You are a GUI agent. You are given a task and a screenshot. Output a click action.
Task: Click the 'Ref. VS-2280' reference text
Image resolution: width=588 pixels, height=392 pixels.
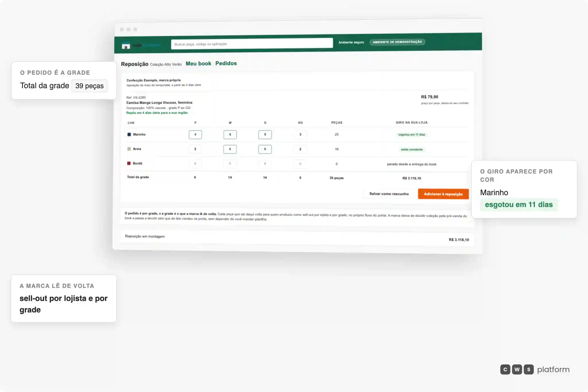(x=136, y=98)
